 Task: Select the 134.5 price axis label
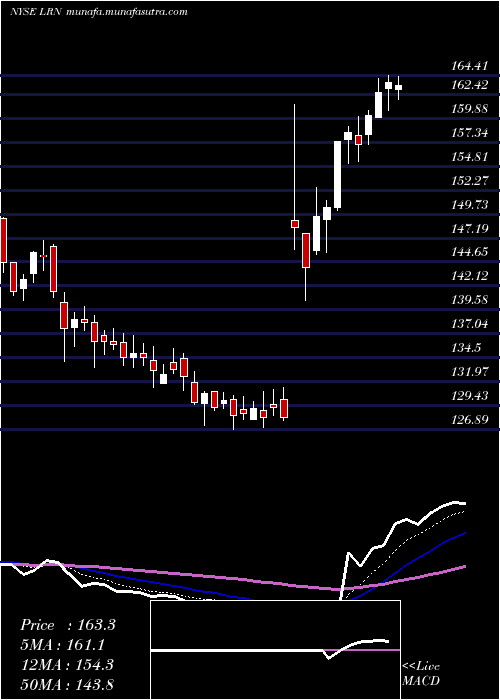pos(467,348)
